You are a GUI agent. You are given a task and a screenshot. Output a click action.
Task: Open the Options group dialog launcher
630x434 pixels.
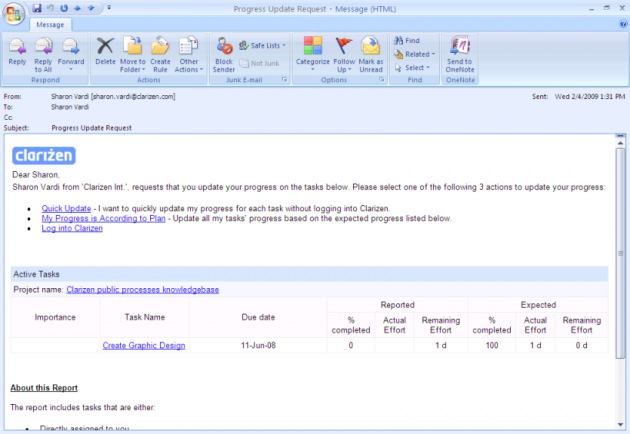click(x=381, y=80)
